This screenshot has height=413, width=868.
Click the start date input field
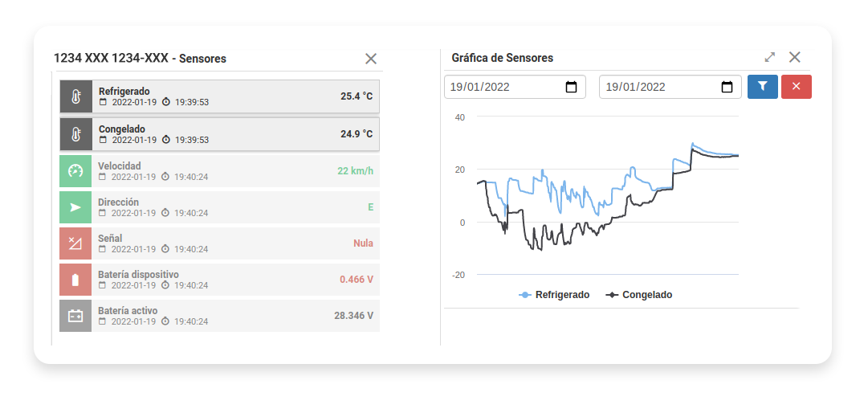click(x=498, y=87)
